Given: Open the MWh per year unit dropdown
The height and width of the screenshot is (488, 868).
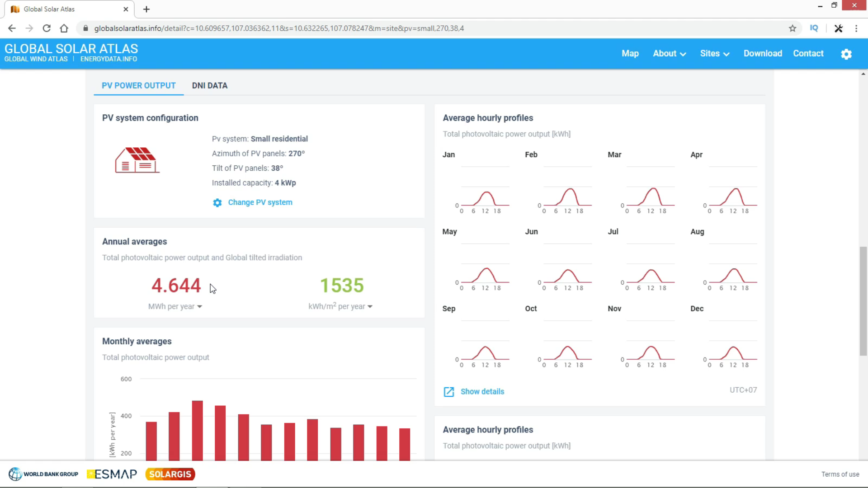Looking at the screenshot, I should point(175,307).
